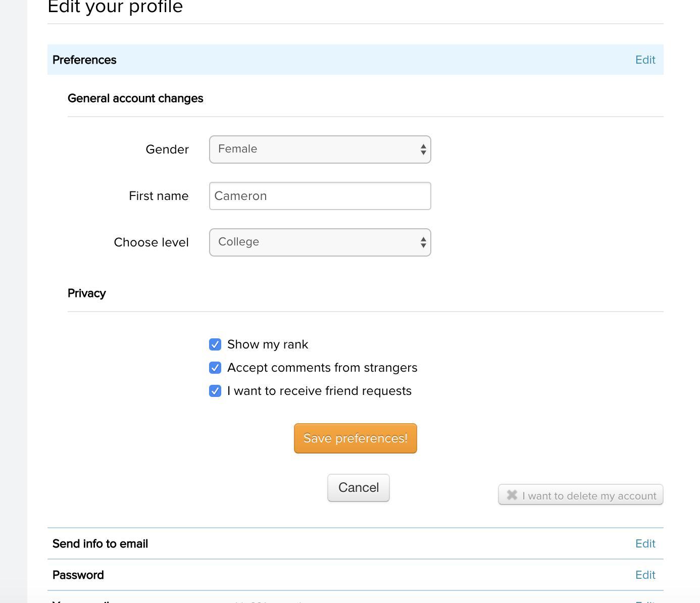Screen dimensions: 700x603
Task: Click Edit link for Password
Action: click(x=645, y=575)
